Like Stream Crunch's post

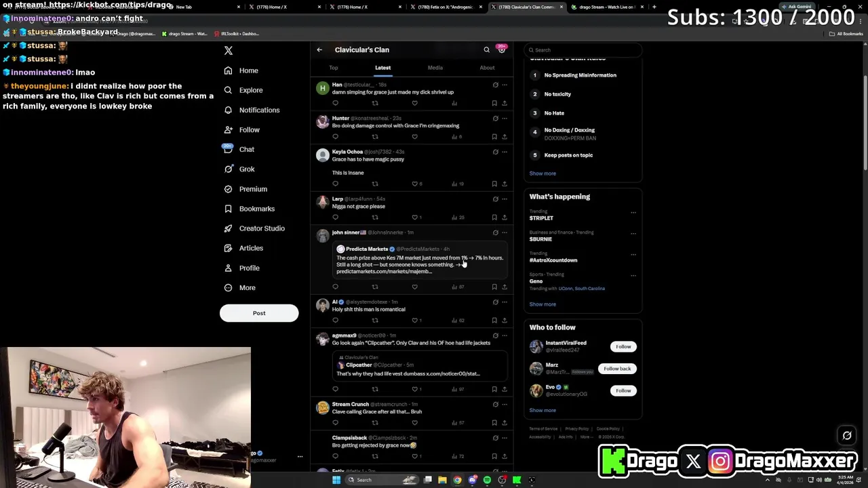(x=414, y=423)
